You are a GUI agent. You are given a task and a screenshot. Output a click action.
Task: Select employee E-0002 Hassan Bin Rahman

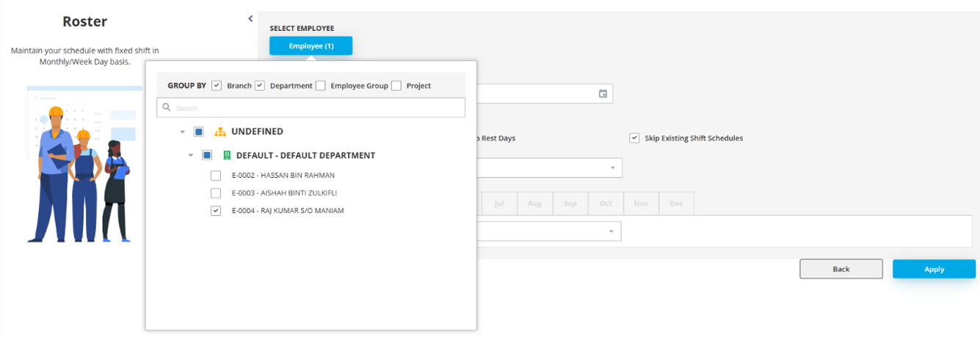(216, 176)
